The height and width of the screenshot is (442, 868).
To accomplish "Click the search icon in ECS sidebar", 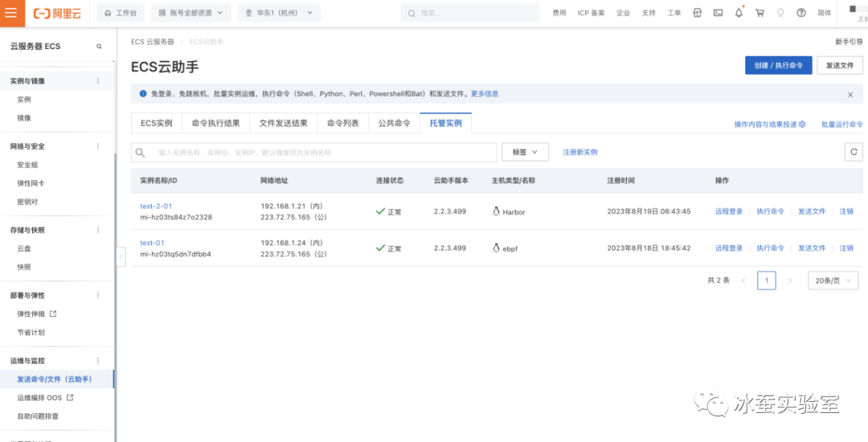I will click(x=99, y=47).
